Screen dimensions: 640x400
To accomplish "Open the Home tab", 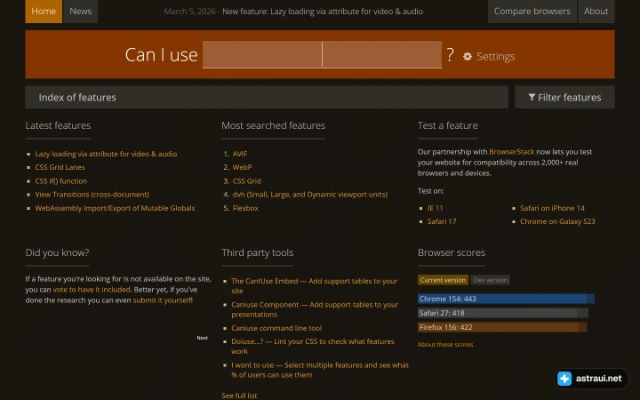I will 44,11.
